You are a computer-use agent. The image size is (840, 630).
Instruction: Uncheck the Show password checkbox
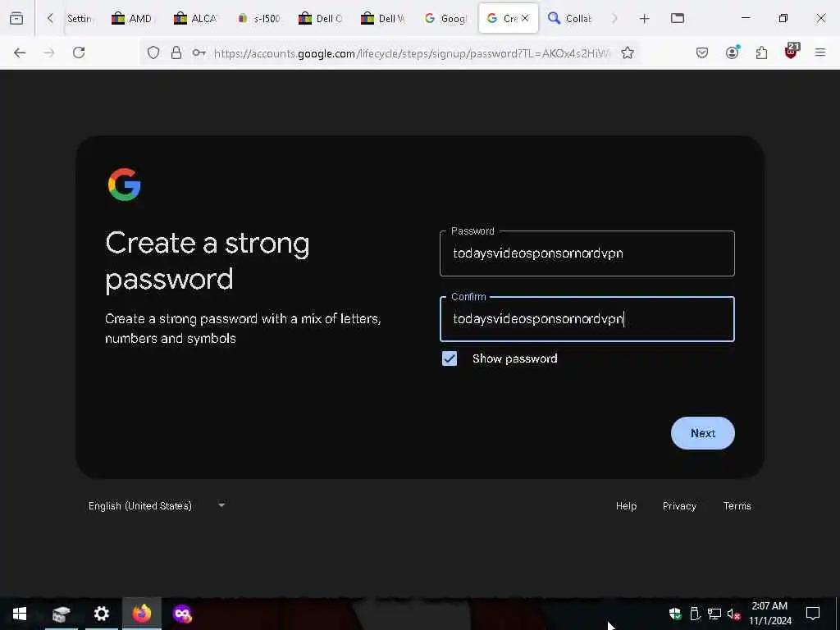(450, 358)
